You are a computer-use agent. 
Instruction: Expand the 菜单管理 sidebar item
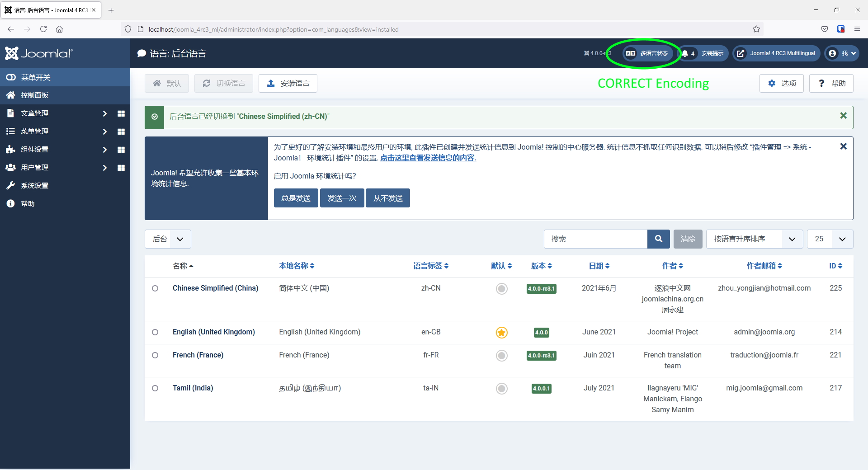(34, 132)
